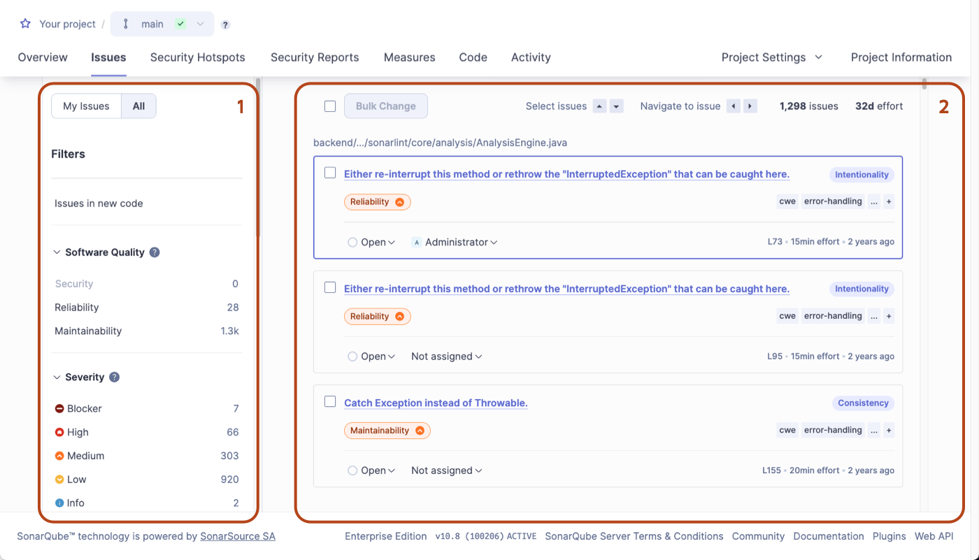Check the Catch Exception issue checkbox
The image size is (979, 560).
pos(329,401)
